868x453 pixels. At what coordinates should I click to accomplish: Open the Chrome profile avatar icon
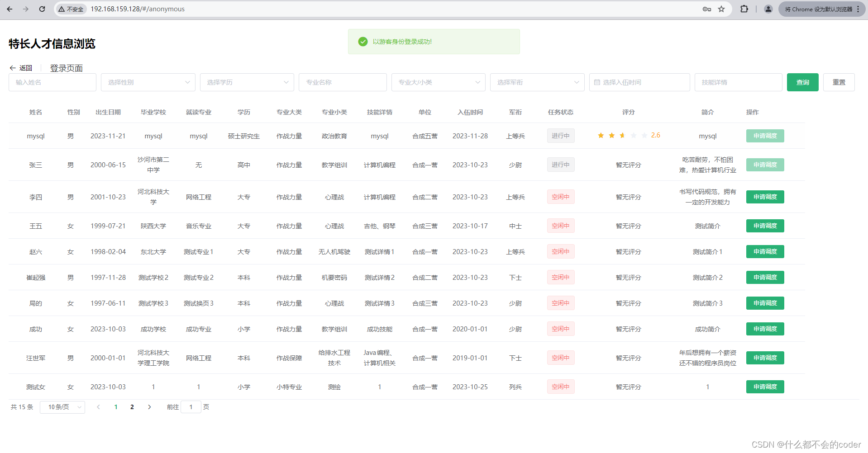(768, 9)
